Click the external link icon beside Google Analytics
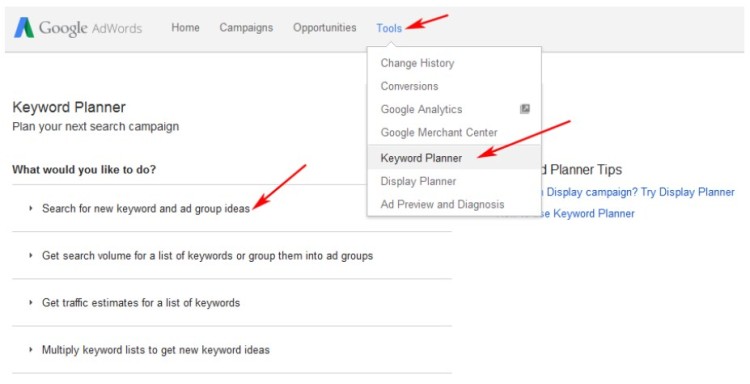The image size is (750, 384). click(525, 109)
